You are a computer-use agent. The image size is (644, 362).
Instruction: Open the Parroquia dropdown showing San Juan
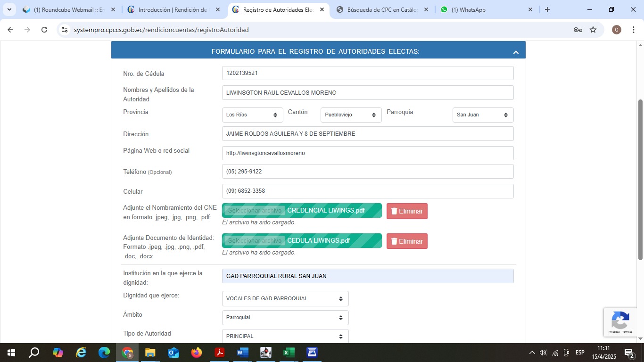point(483,115)
